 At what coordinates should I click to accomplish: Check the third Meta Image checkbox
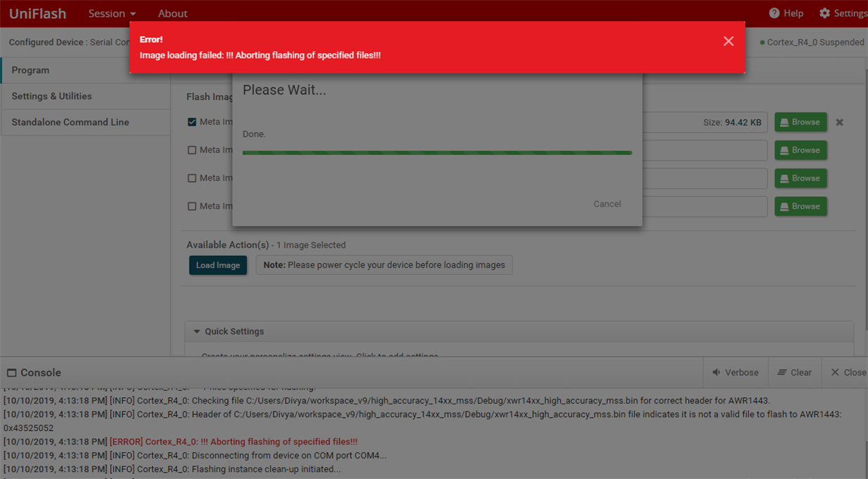(192, 178)
